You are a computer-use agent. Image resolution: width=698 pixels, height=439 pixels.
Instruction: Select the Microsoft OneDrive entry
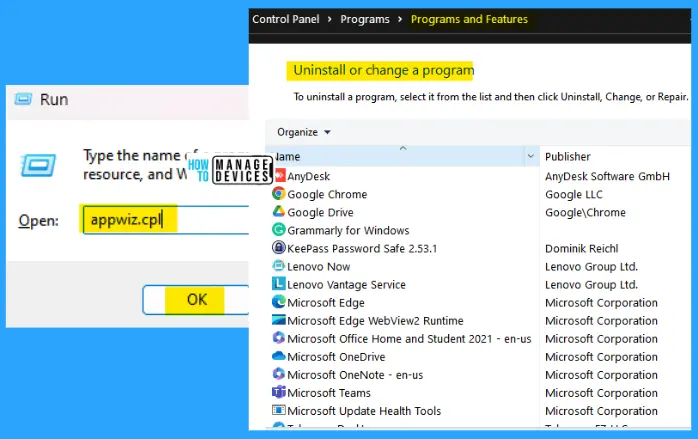336,357
